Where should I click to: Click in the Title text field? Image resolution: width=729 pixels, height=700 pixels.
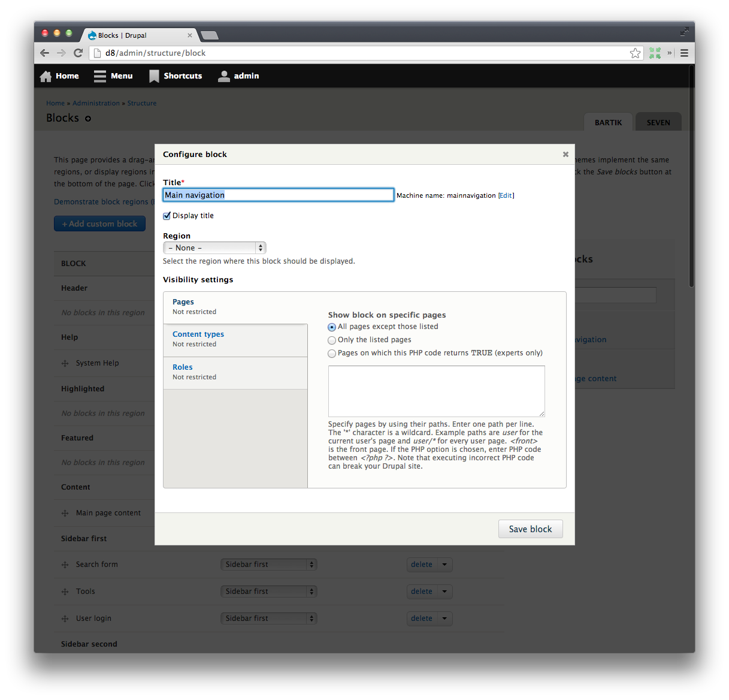pos(279,195)
